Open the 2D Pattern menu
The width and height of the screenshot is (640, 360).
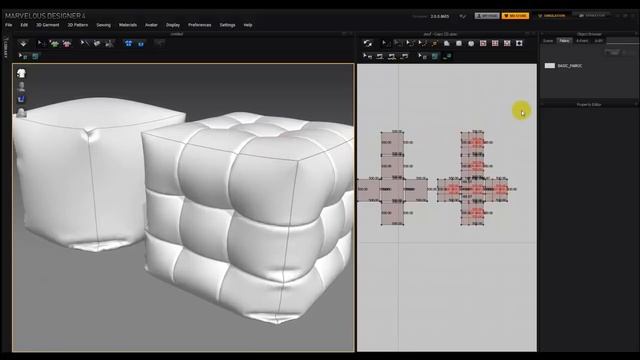(78, 25)
